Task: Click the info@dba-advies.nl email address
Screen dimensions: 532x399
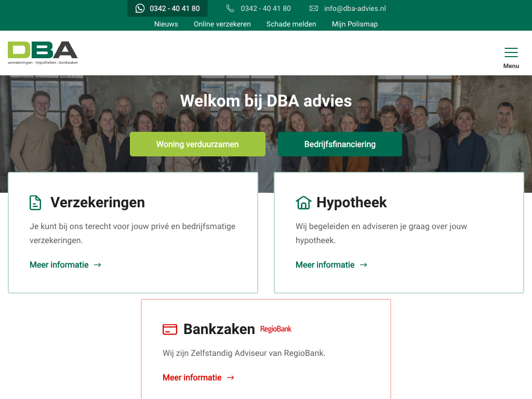Action: coord(355,8)
